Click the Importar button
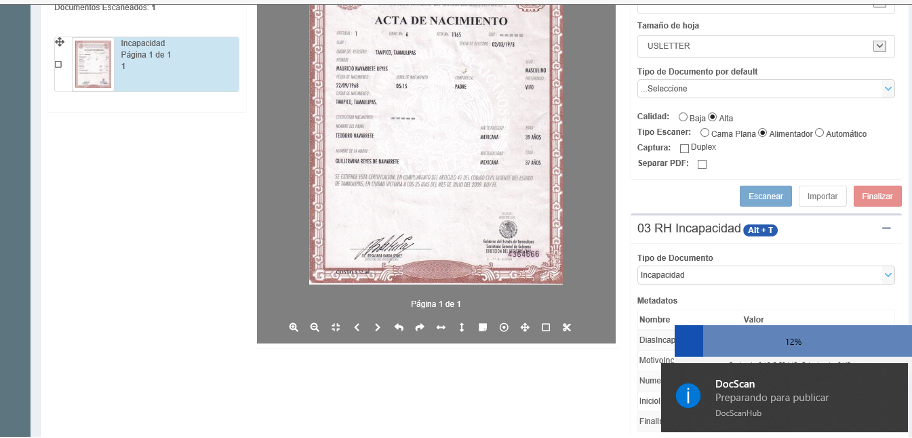The width and height of the screenshot is (912, 438). [823, 197]
